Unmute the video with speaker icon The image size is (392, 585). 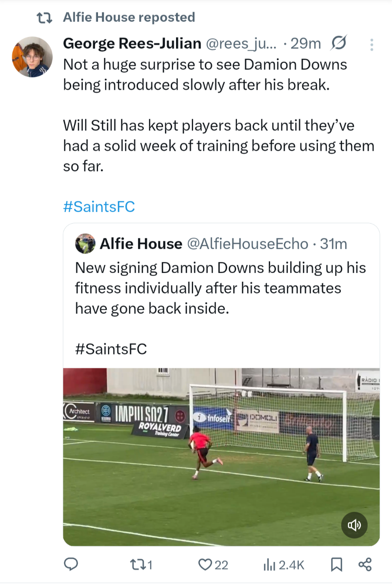354,525
